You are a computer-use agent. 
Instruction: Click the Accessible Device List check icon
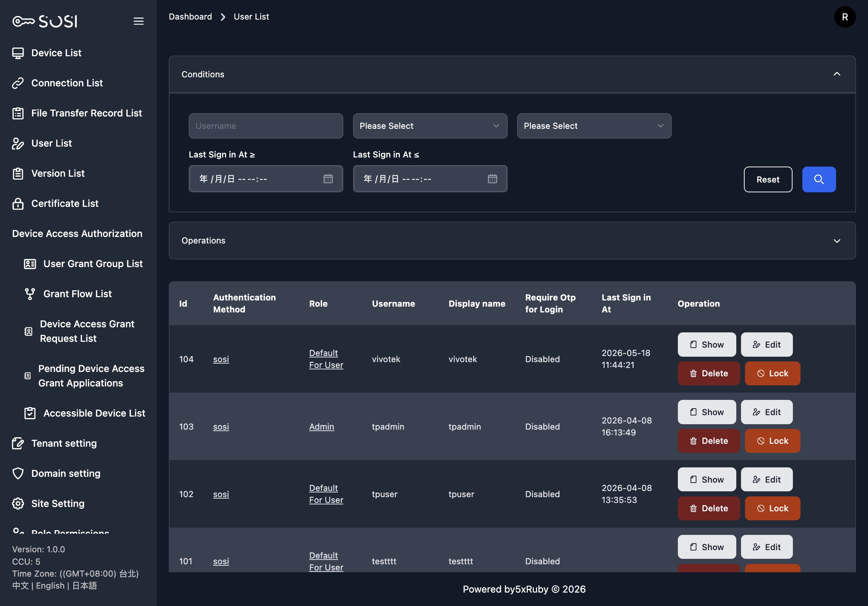(30, 413)
